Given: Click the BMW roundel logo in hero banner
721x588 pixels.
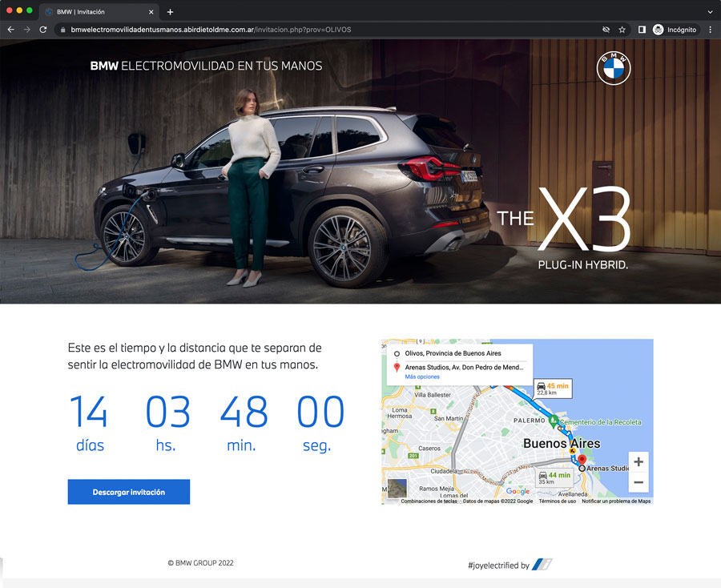Looking at the screenshot, I should coord(614,68).
